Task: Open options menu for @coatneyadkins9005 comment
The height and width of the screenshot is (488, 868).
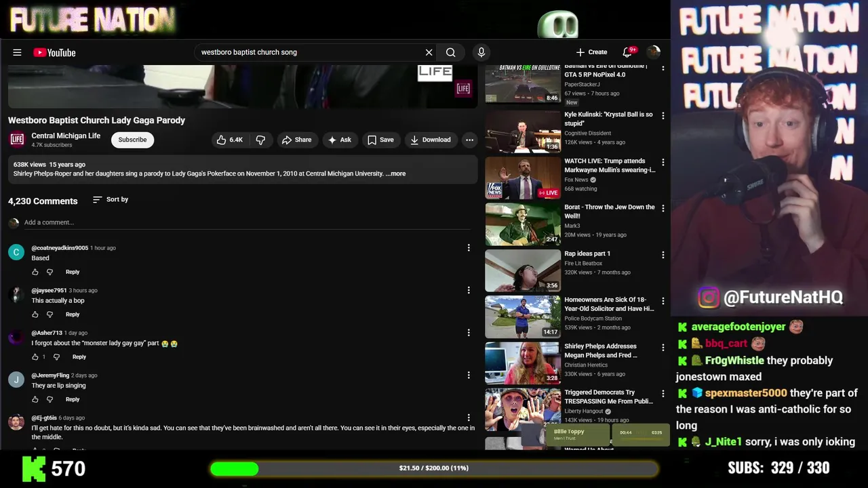Action: (x=469, y=248)
